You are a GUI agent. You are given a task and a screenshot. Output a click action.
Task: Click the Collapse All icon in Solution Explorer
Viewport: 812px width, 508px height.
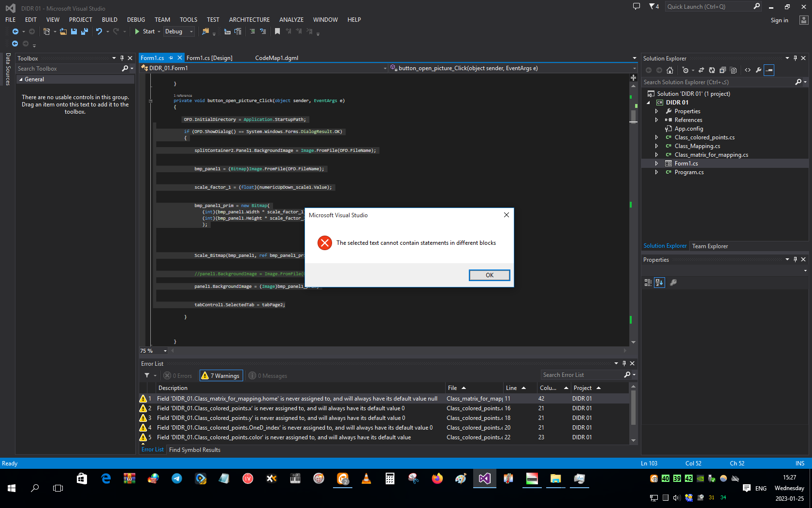(723, 70)
